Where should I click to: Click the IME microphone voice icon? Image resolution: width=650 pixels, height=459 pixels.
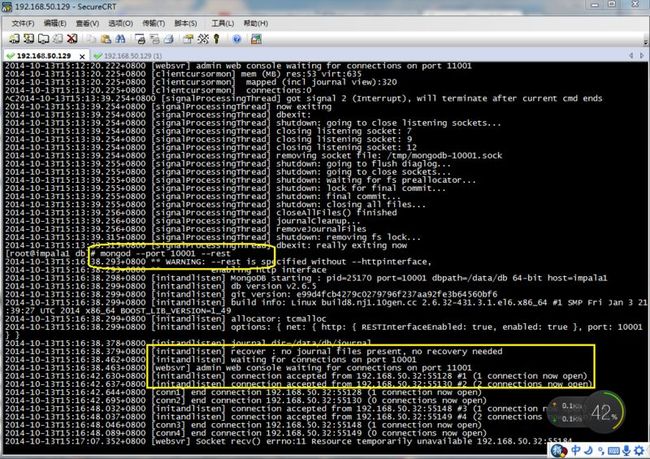(627, 450)
